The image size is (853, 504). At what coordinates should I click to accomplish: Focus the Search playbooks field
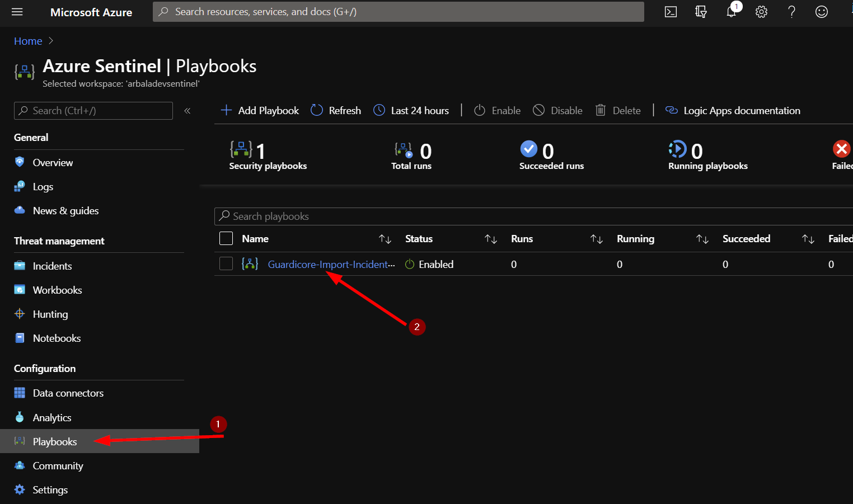tap(533, 216)
